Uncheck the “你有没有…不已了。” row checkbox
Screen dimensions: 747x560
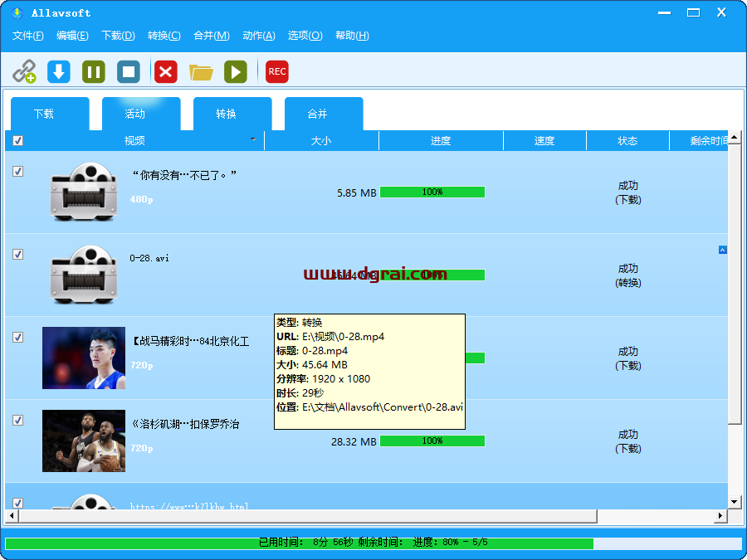point(17,172)
